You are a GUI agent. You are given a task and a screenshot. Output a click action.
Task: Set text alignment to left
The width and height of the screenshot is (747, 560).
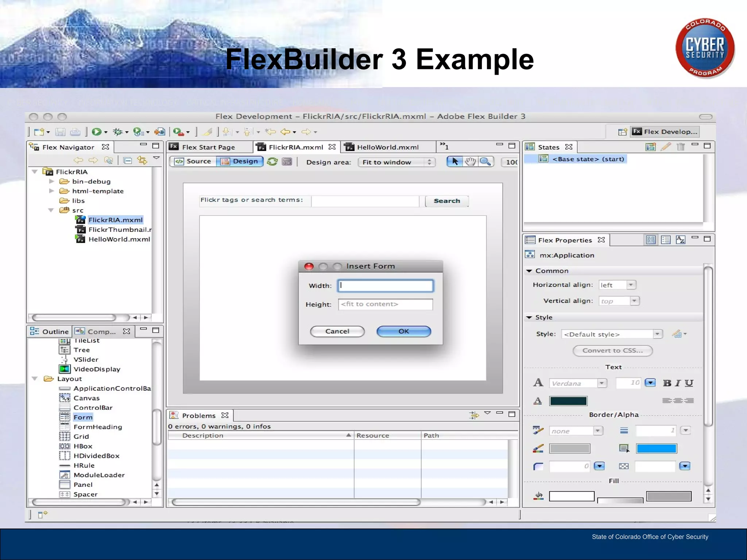(667, 401)
